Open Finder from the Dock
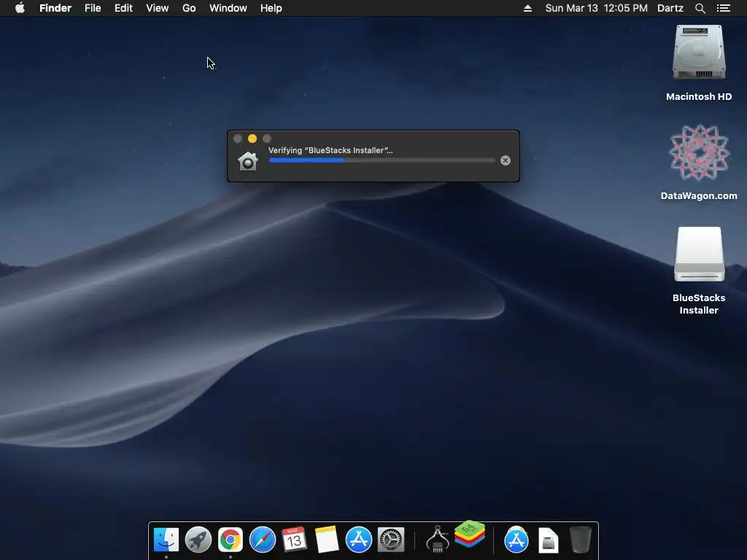Screen dimensions: 747x560 pos(166,540)
